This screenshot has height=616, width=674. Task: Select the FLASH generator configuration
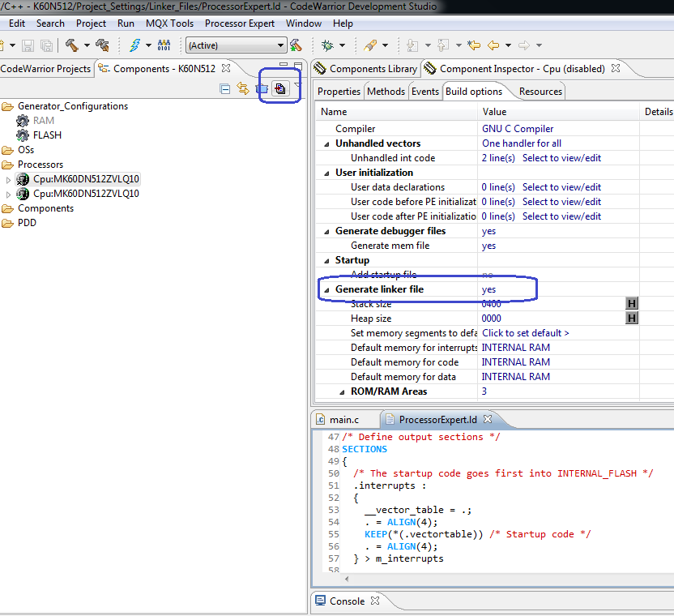click(x=47, y=135)
